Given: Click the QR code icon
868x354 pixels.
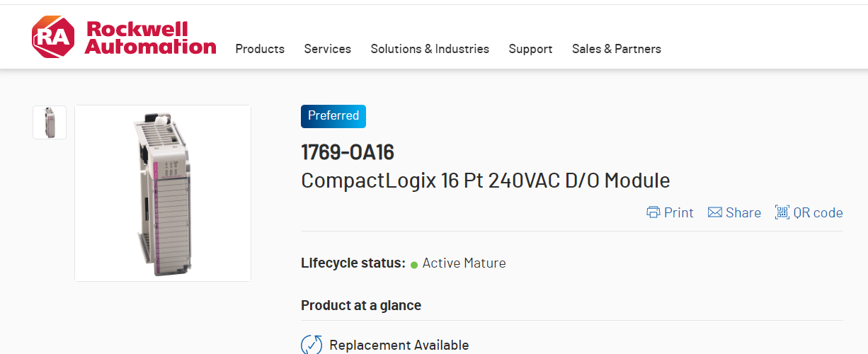Looking at the screenshot, I should pos(782,212).
